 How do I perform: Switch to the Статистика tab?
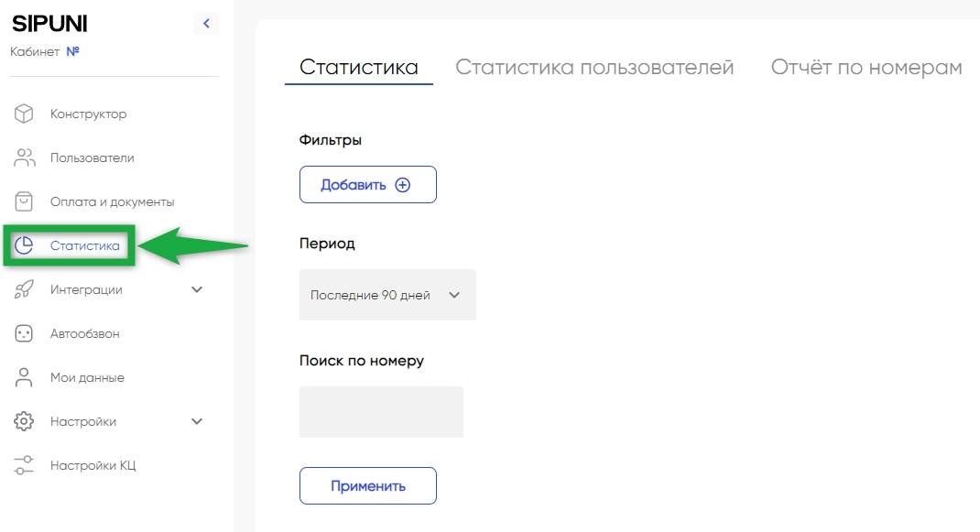click(x=359, y=68)
